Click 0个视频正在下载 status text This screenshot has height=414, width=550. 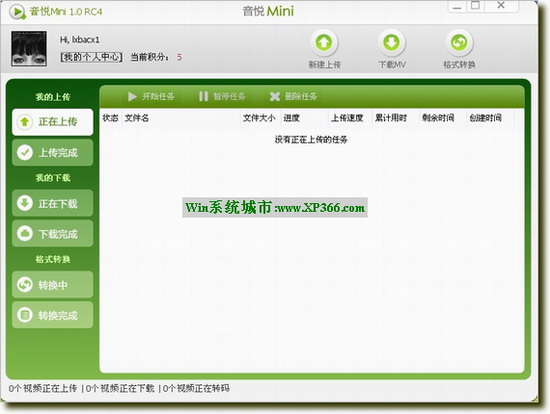coord(120,388)
